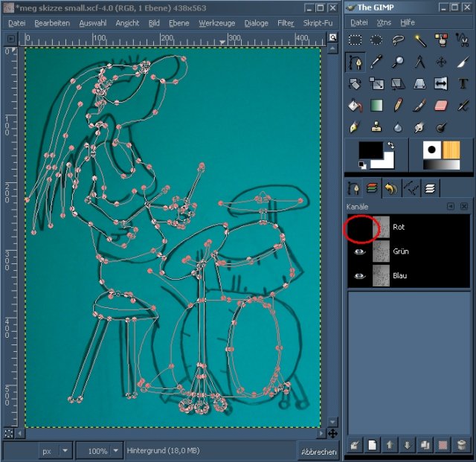Viewport: 476px width, 462px height.
Task: Open the 100% zoom dropdown
Action: pyautogui.click(x=99, y=451)
